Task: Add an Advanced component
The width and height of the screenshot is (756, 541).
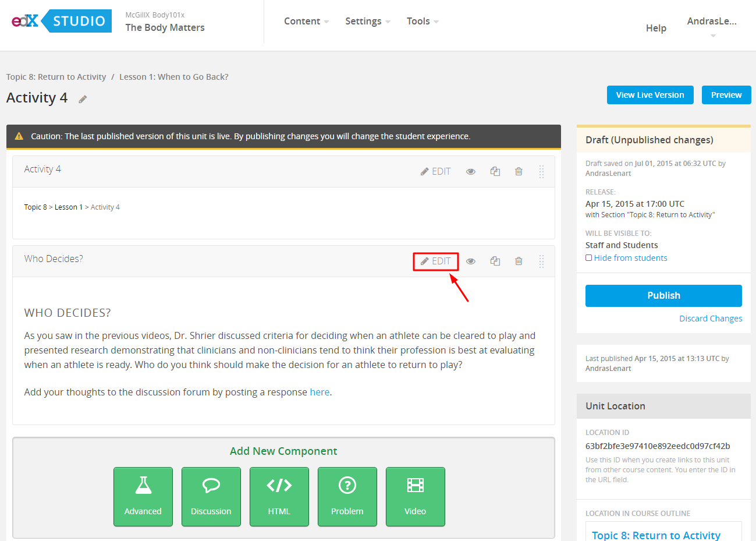Action: click(x=143, y=497)
